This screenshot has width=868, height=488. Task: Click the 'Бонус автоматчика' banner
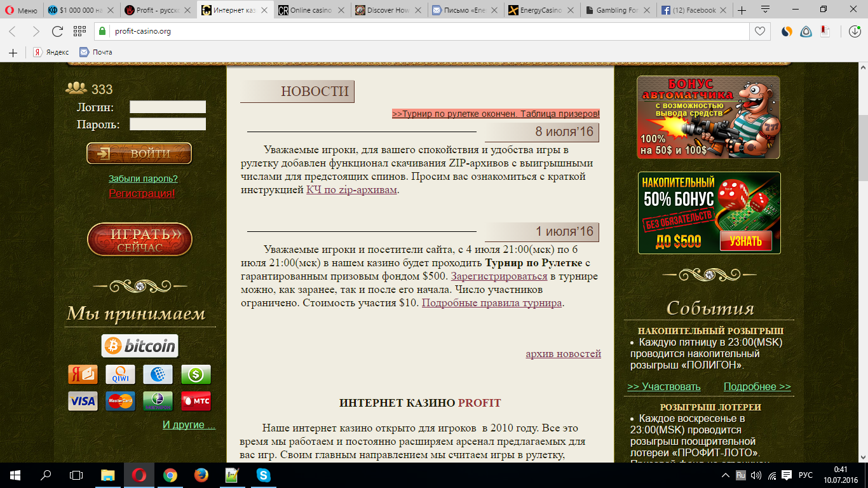click(709, 118)
